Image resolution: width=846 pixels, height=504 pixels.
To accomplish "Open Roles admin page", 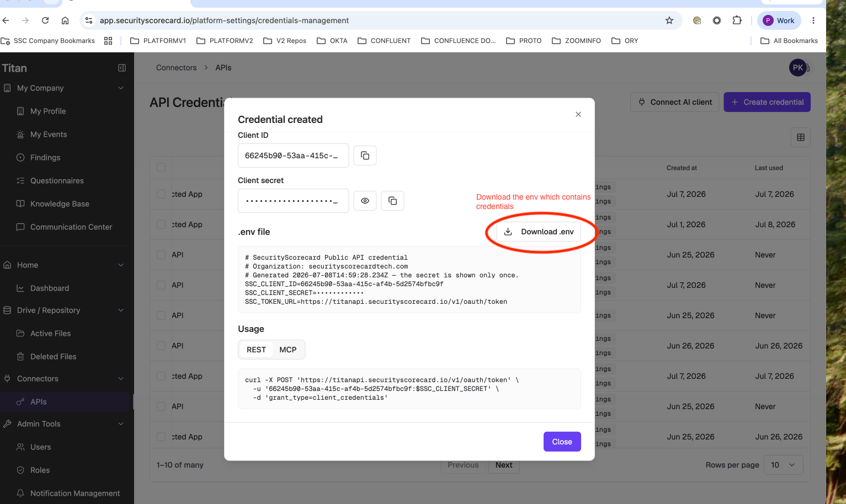I will pyautogui.click(x=40, y=470).
